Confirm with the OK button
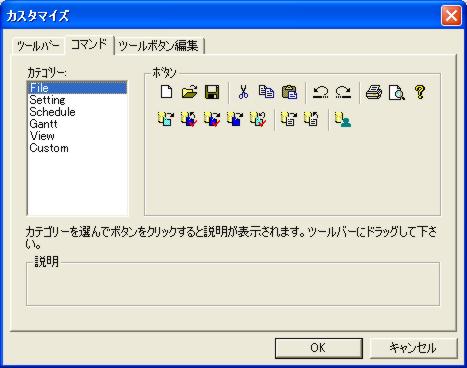 pos(319,348)
